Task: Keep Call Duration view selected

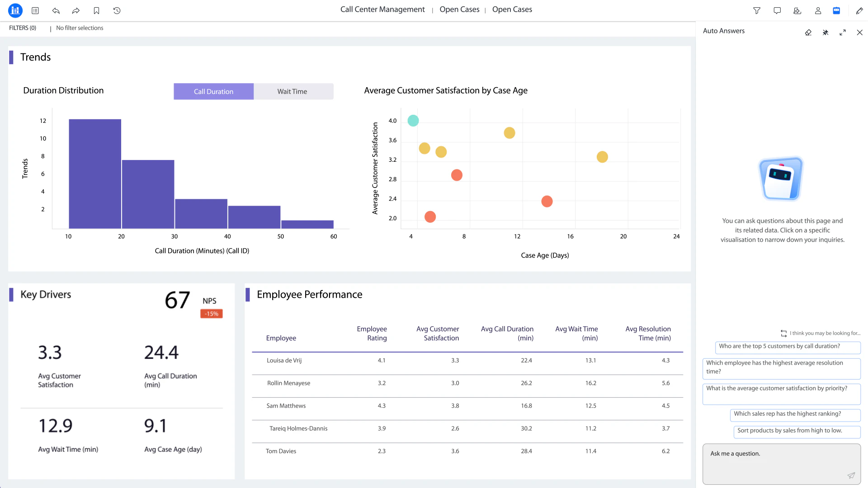Action: click(x=213, y=91)
